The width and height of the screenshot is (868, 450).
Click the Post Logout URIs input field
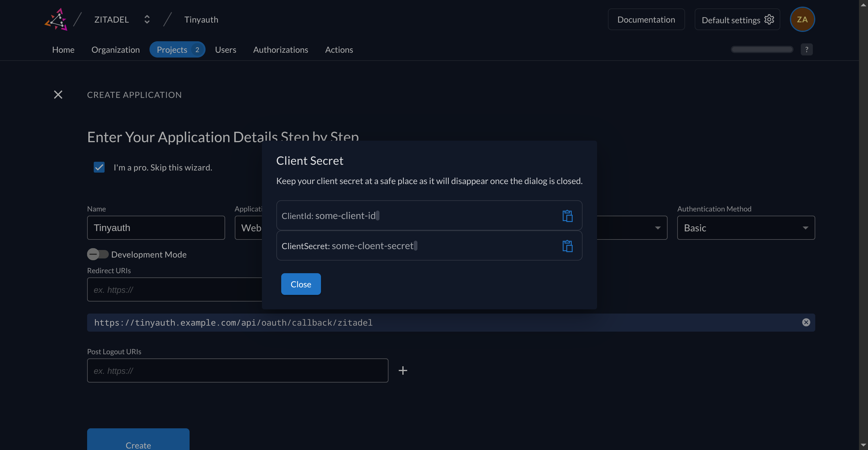pyautogui.click(x=237, y=370)
